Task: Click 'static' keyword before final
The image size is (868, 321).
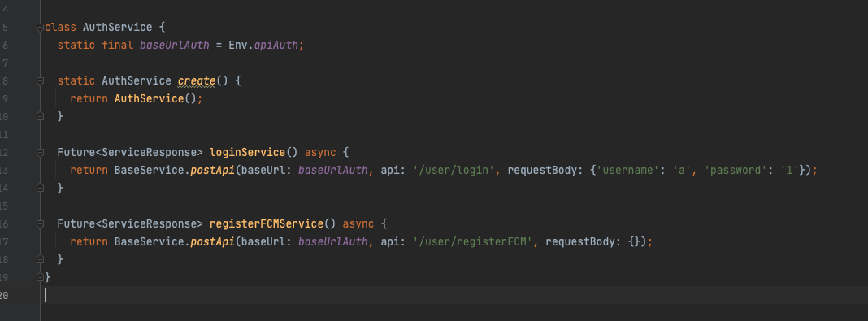Action: [x=76, y=45]
